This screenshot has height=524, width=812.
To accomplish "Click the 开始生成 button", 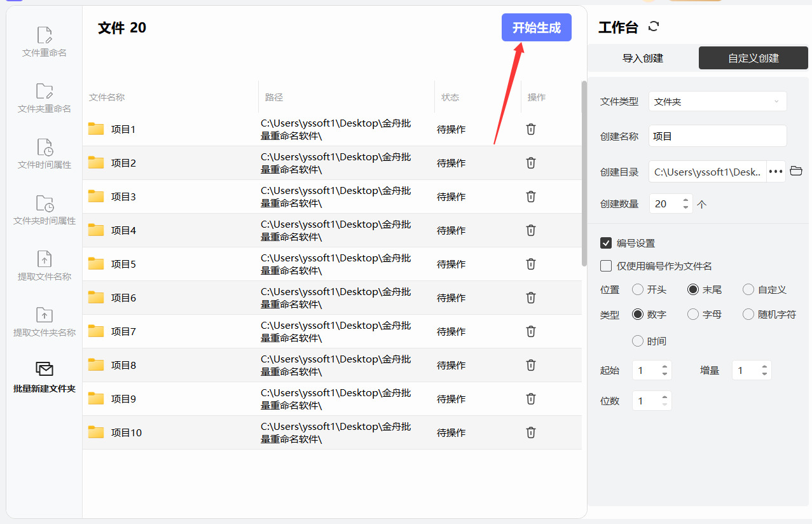I will (537, 27).
